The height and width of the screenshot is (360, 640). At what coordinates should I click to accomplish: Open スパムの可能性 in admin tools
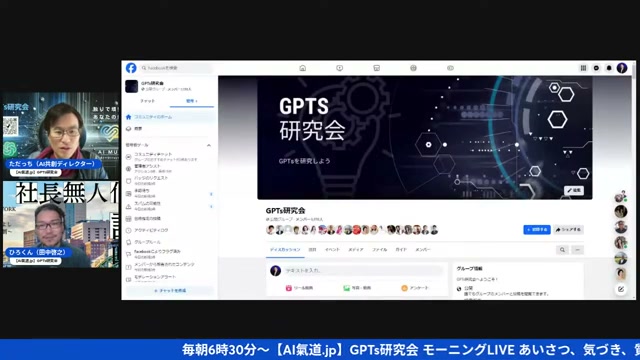pyautogui.click(x=169, y=206)
